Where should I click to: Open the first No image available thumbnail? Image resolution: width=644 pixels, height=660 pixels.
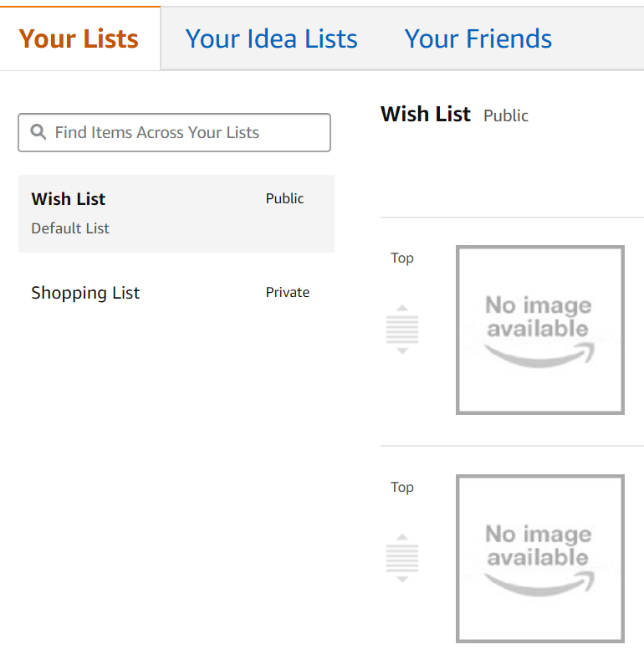(540, 330)
